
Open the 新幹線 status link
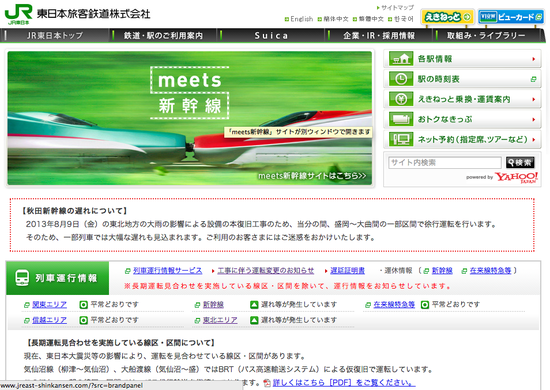click(x=213, y=304)
